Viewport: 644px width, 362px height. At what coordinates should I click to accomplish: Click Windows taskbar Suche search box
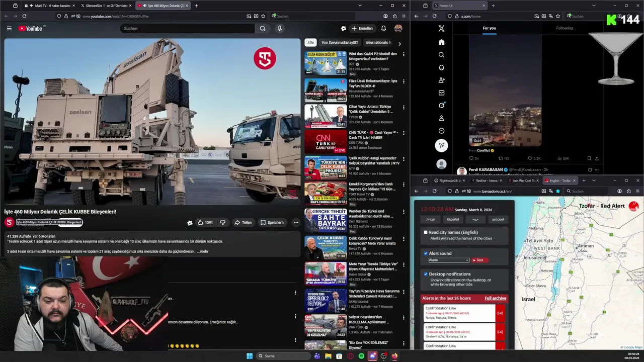(x=283, y=356)
